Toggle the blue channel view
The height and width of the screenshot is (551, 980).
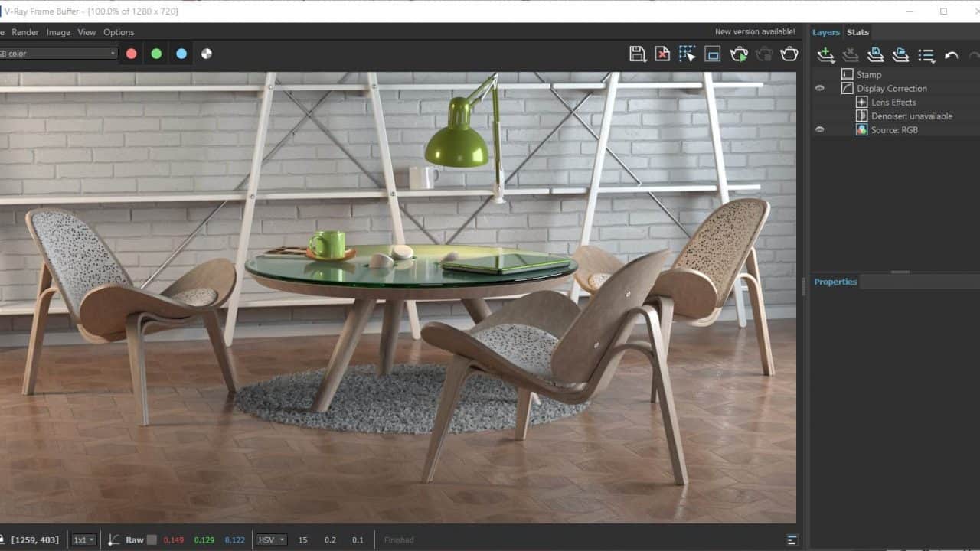[181, 54]
